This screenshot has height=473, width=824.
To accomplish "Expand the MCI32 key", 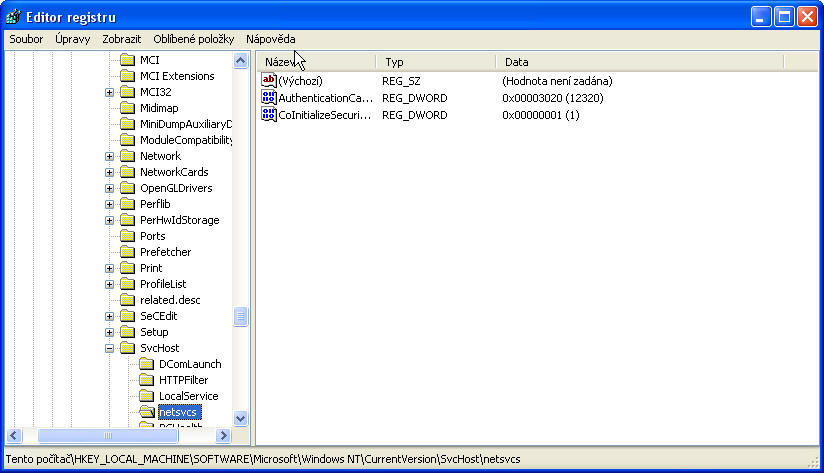I will [x=109, y=92].
